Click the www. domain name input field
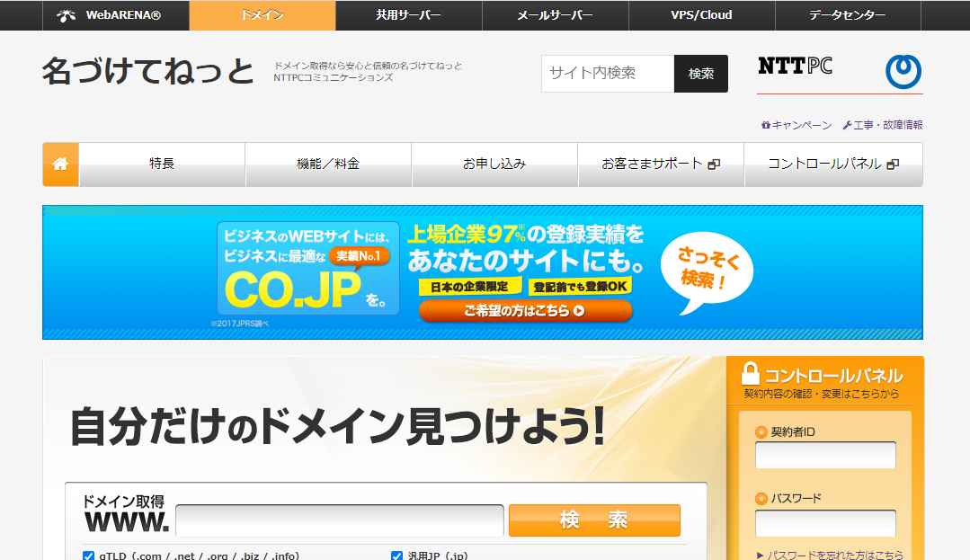 pyautogui.click(x=340, y=520)
